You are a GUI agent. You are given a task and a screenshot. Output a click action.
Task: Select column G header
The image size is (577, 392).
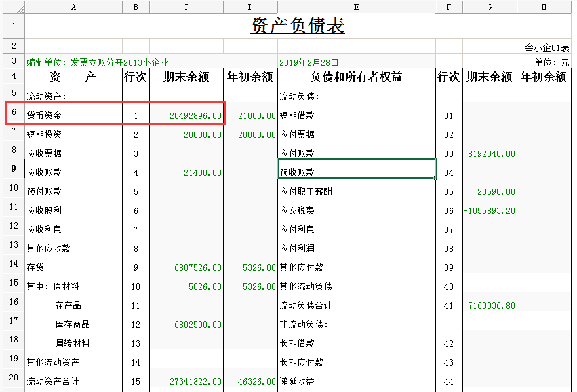click(x=490, y=7)
